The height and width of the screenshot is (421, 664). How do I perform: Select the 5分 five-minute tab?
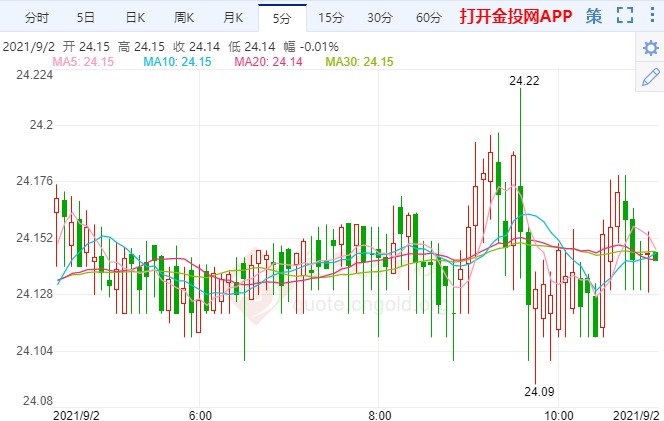coord(281,17)
